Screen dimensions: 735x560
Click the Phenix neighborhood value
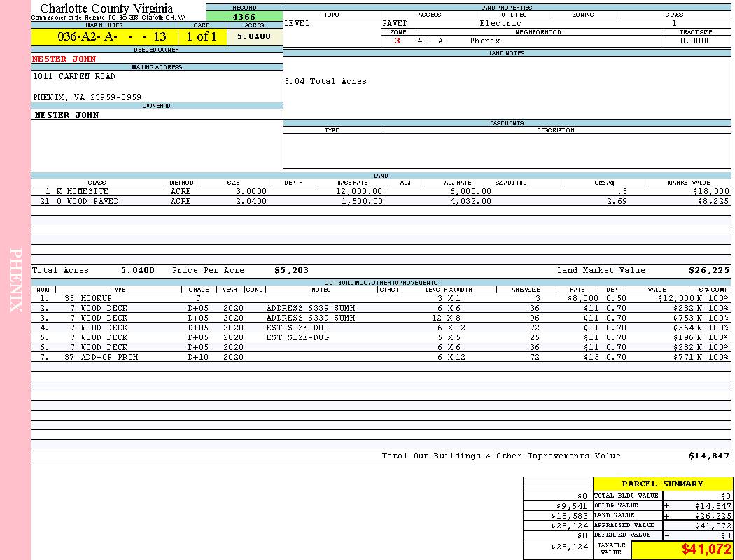coord(485,41)
